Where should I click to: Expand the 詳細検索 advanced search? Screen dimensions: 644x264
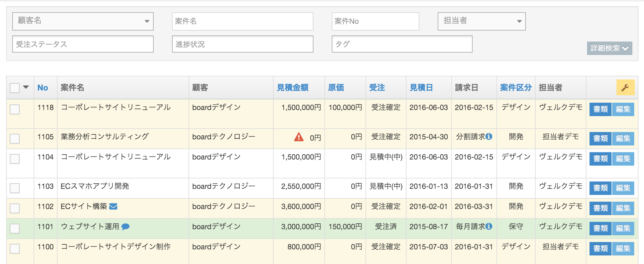pyautogui.click(x=609, y=48)
